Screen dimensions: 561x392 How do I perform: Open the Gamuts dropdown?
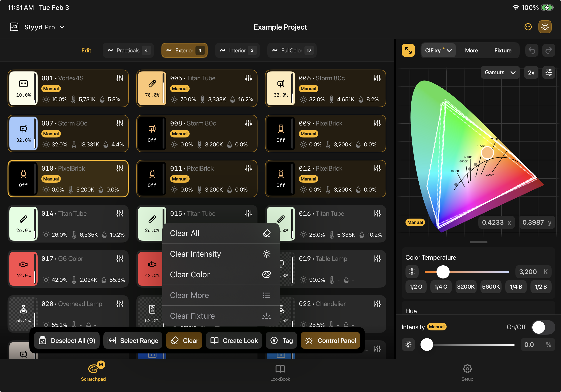pos(500,72)
